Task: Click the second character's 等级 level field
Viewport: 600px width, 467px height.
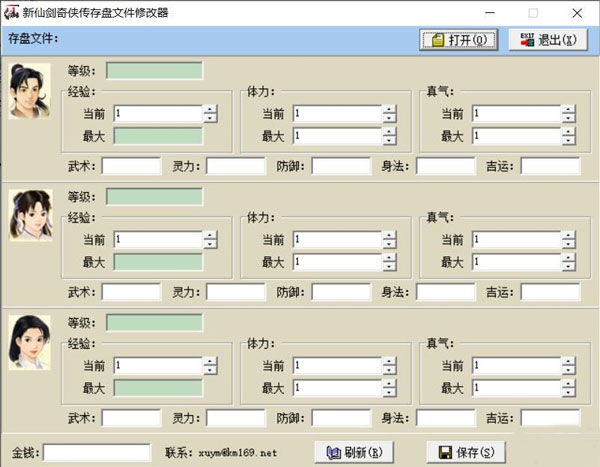Action: click(154, 197)
